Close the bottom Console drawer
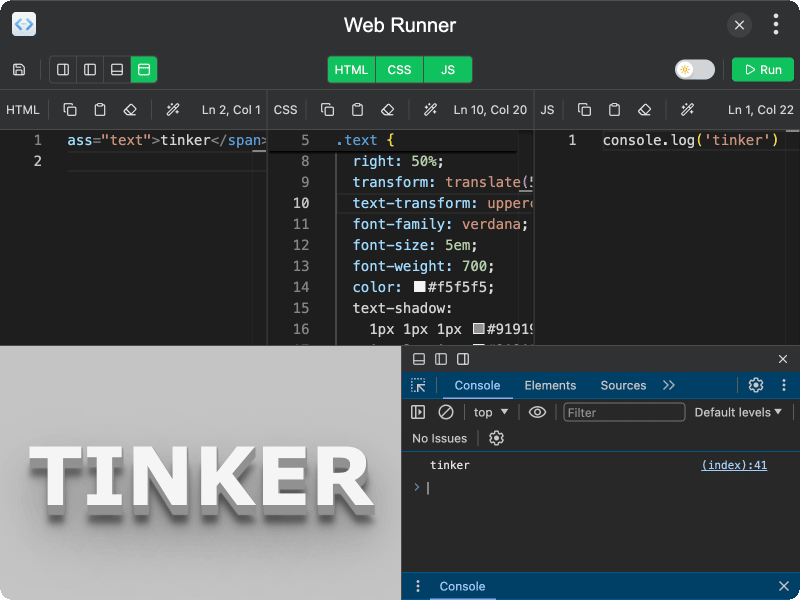The height and width of the screenshot is (600, 800). tap(784, 586)
